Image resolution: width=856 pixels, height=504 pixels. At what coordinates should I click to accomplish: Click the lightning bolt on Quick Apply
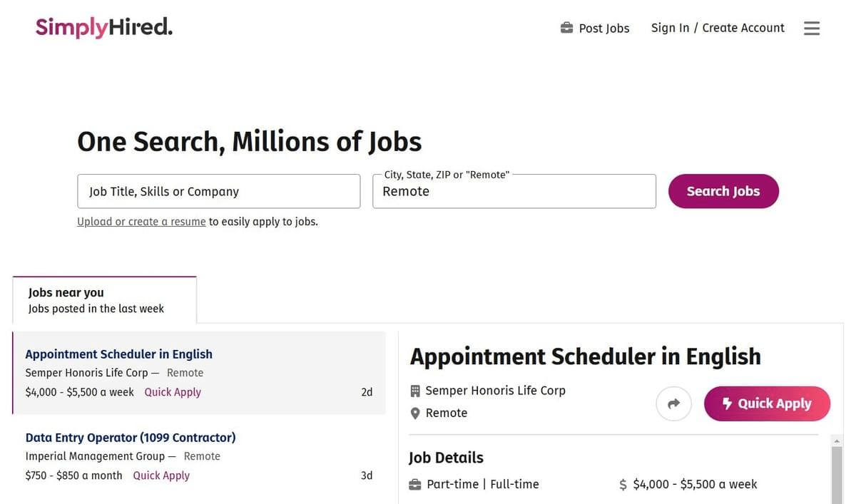click(x=727, y=403)
